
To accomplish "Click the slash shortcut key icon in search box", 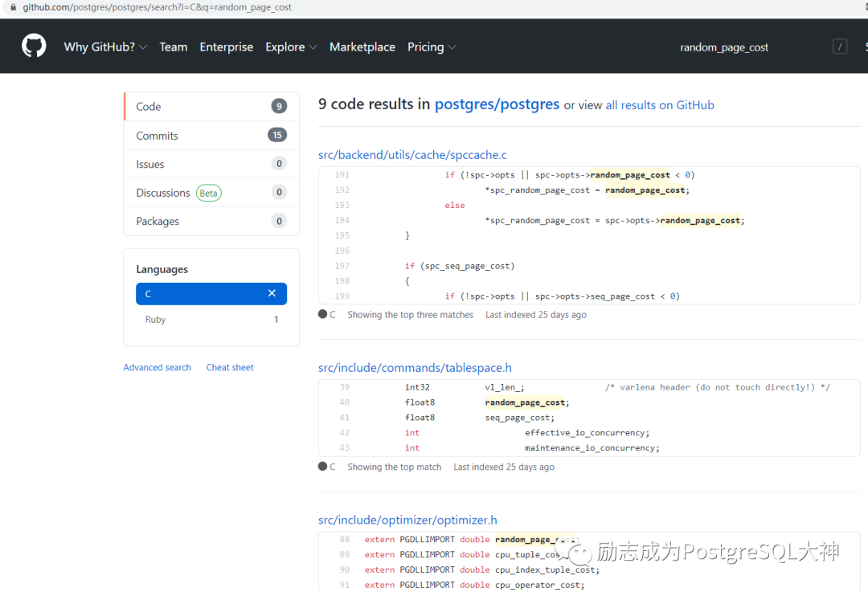I will point(840,47).
